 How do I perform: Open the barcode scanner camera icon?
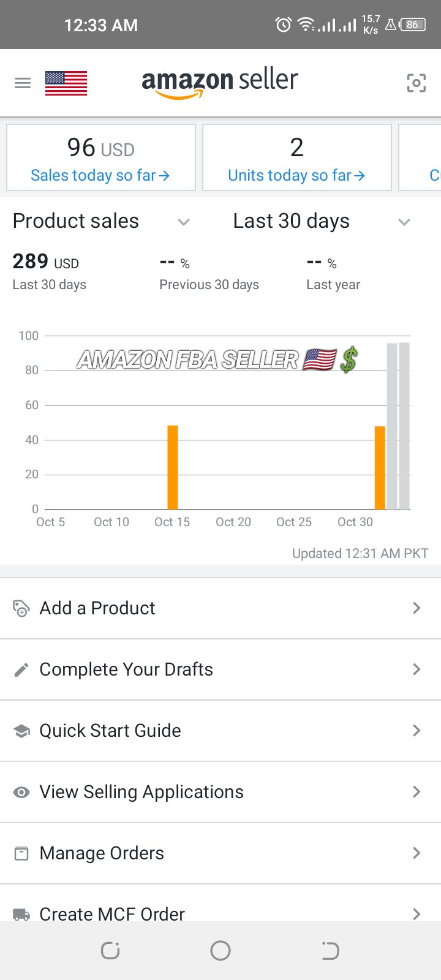(x=417, y=83)
